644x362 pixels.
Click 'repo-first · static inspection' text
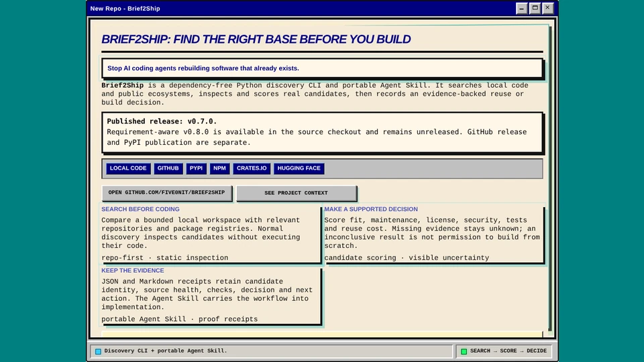(165, 257)
